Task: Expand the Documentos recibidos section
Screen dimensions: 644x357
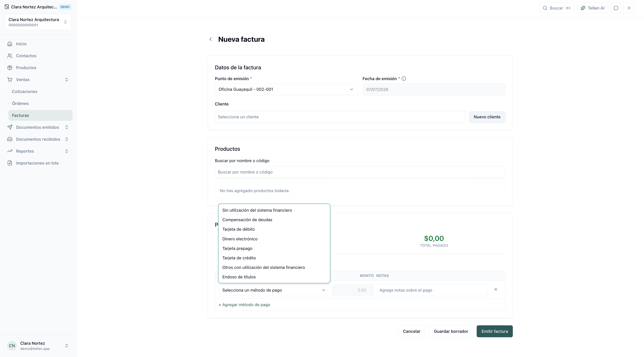Action: pyautogui.click(x=67, y=139)
